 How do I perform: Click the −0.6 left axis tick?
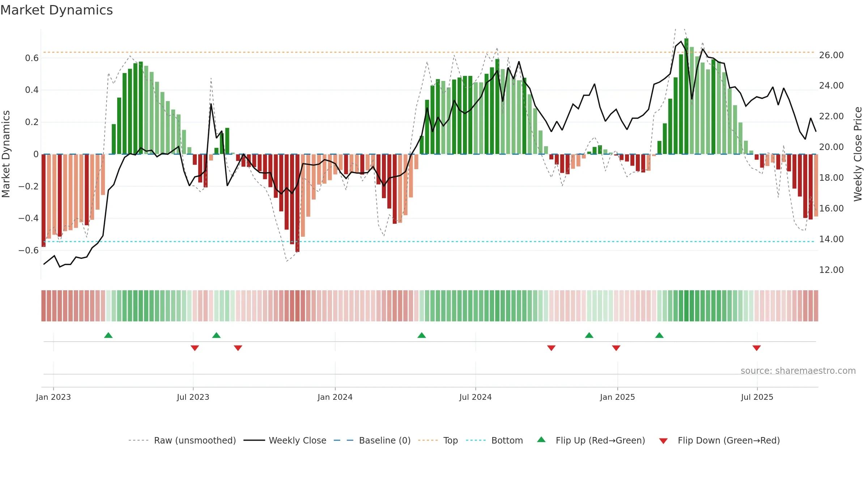(28, 250)
